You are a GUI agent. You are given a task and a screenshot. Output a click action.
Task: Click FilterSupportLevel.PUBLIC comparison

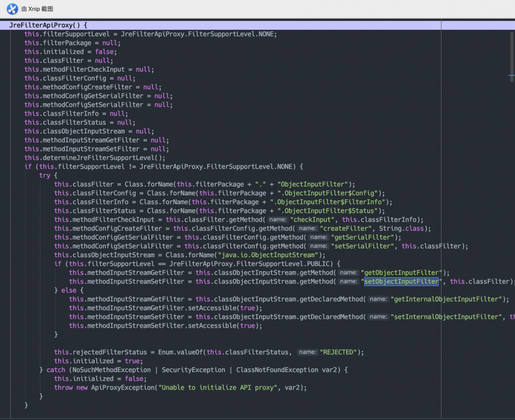coord(283,264)
